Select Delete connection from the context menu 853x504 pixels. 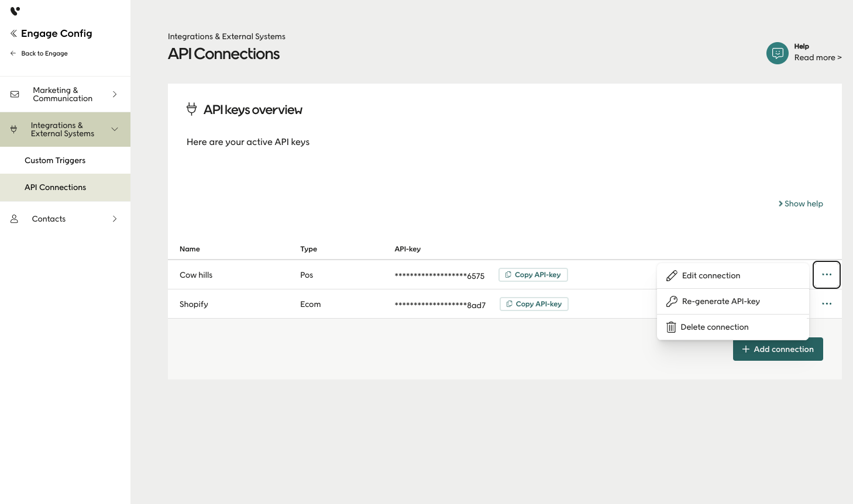click(714, 326)
